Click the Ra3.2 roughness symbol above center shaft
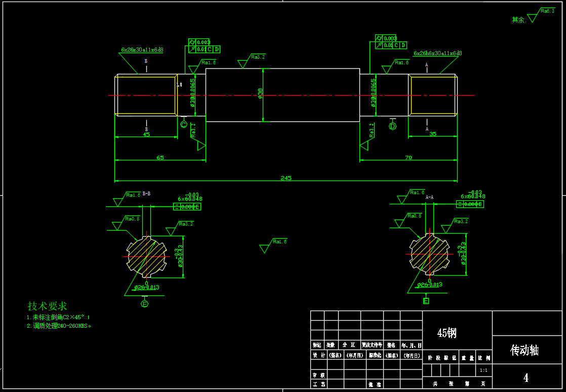This screenshot has width=566, height=392. 243,64
